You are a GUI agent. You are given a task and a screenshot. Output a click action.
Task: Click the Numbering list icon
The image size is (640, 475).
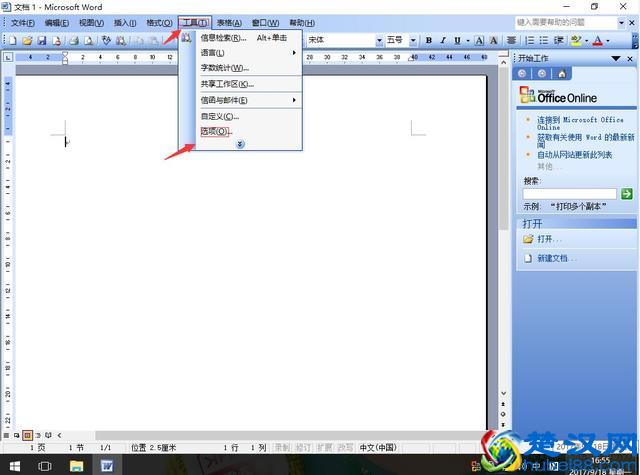click(529, 40)
